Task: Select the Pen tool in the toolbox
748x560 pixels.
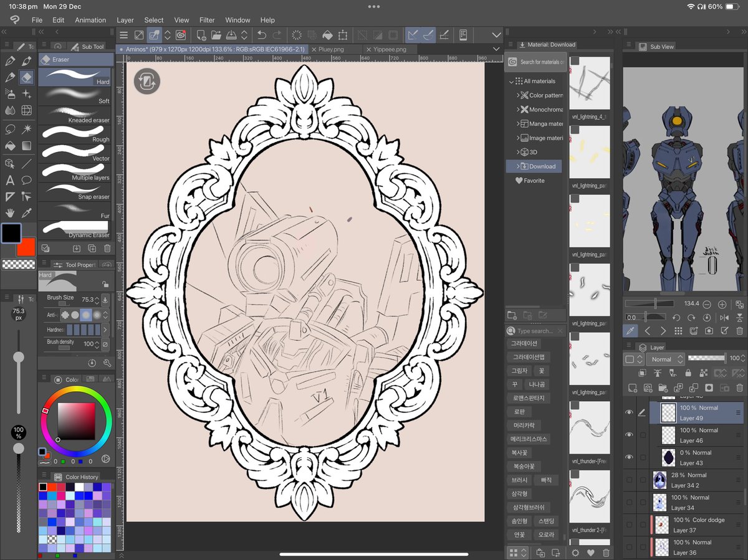Action: pos(10,61)
